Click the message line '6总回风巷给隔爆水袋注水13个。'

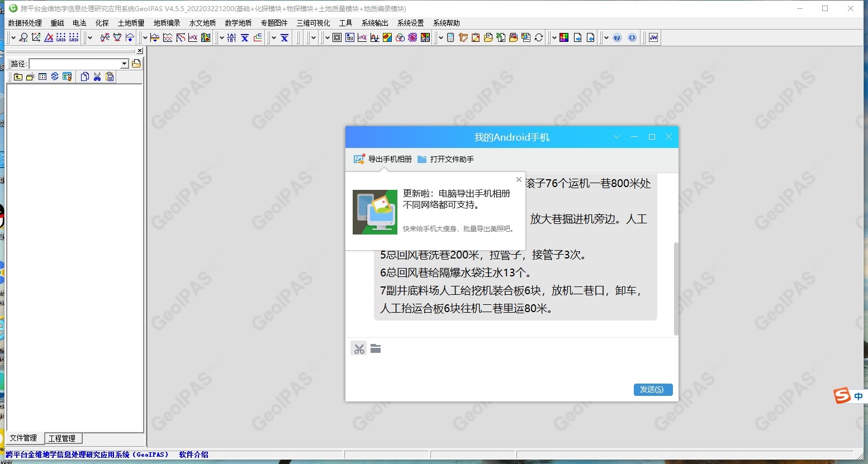pos(456,273)
